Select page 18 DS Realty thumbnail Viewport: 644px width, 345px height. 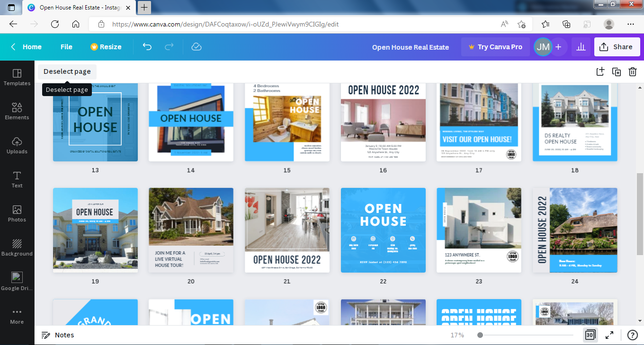[575, 122]
